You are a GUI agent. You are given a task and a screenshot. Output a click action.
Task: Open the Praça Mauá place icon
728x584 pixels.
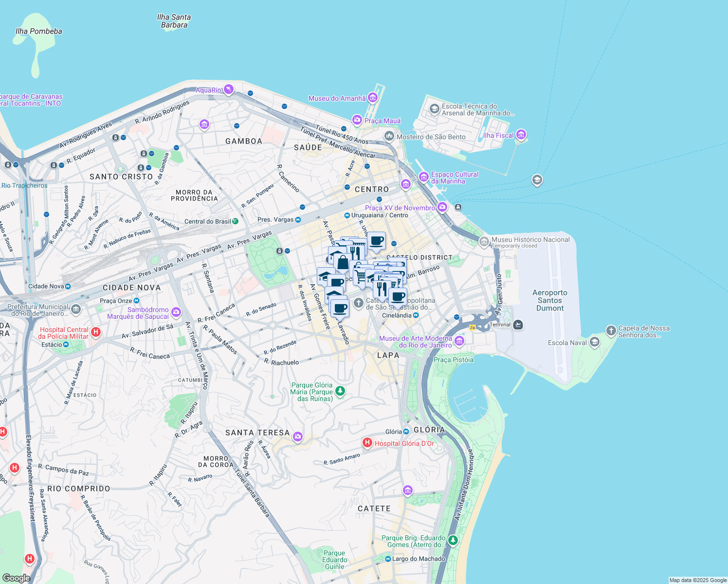tap(356, 121)
